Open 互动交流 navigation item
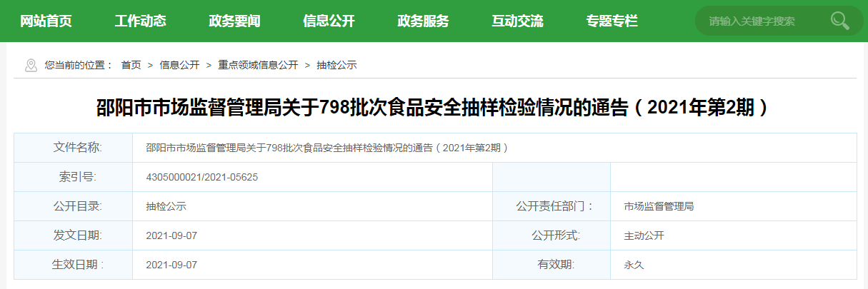 (518, 21)
